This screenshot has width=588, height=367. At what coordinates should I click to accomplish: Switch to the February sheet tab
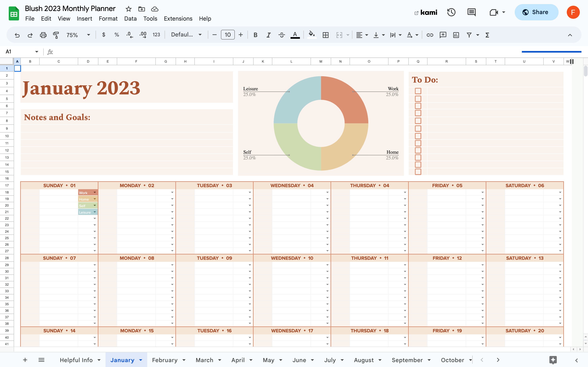pos(165,360)
